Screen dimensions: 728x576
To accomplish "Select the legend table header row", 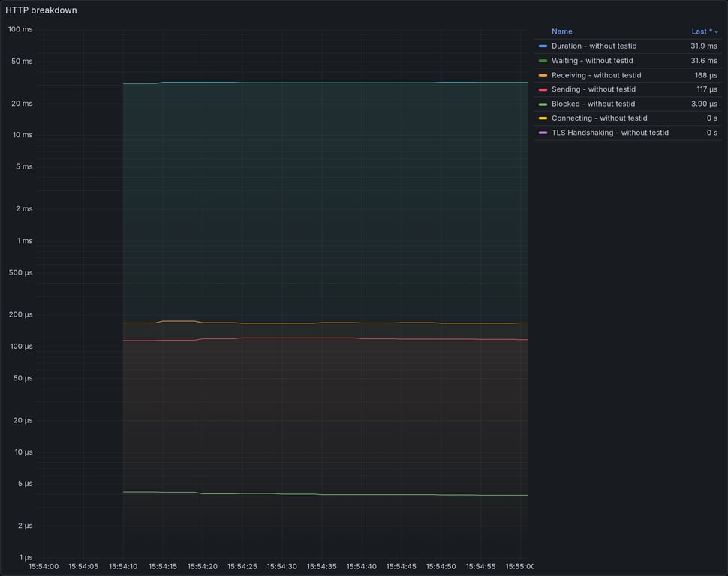I will 630,31.
